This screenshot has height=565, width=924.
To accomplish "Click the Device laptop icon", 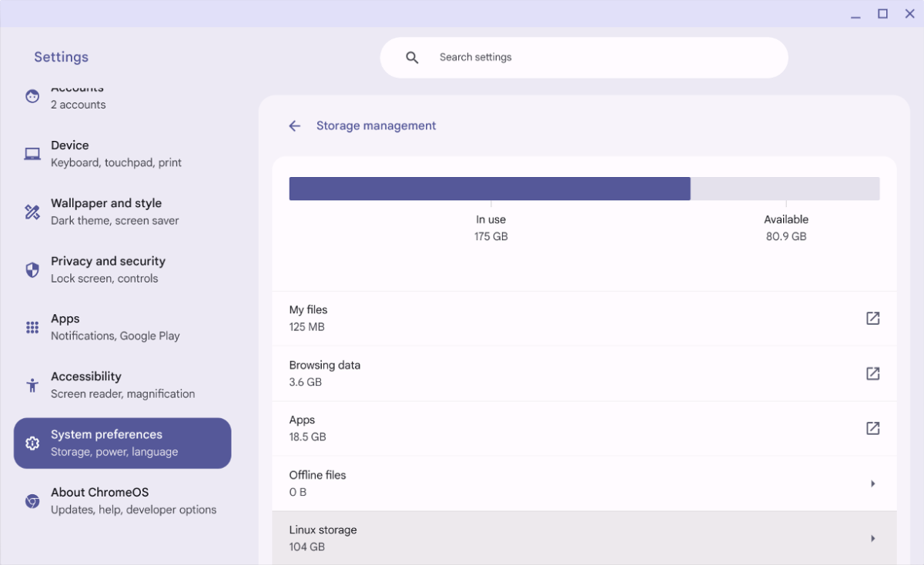I will (x=32, y=154).
